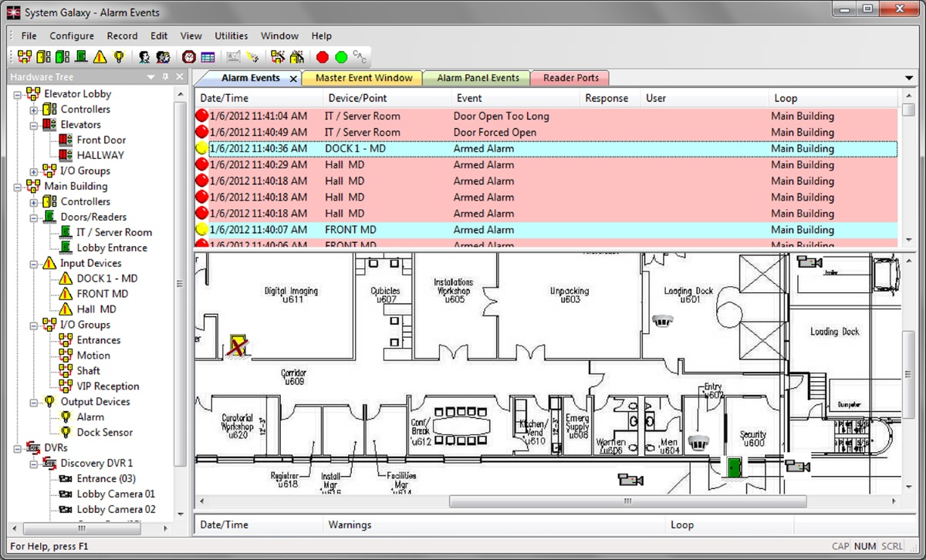
Task: Close the Alarm Events tab
Action: click(292, 78)
